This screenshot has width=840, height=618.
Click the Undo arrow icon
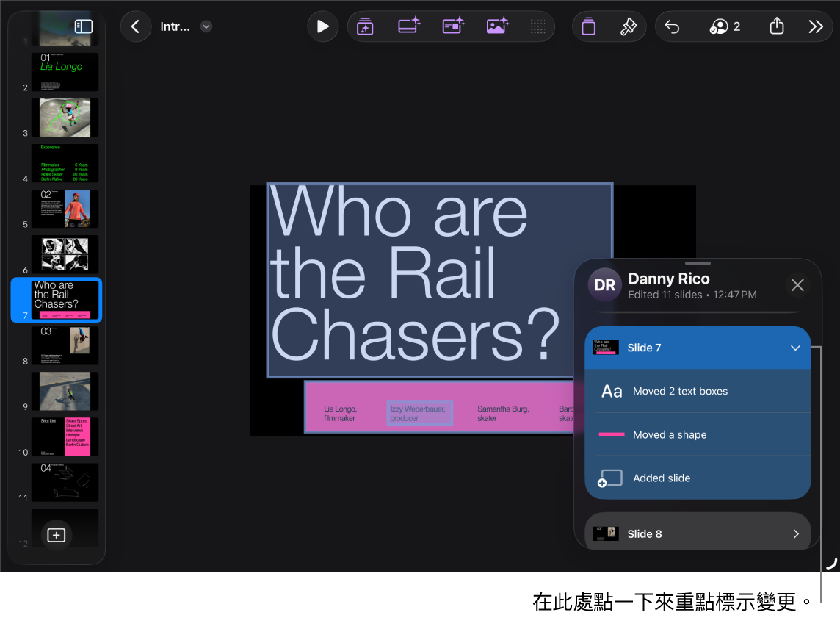pyautogui.click(x=672, y=26)
